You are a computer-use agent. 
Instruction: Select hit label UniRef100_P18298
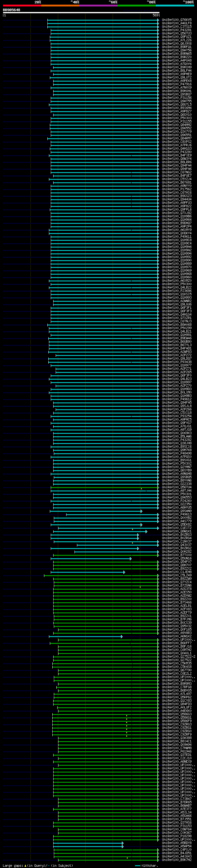[x=177, y=836]
